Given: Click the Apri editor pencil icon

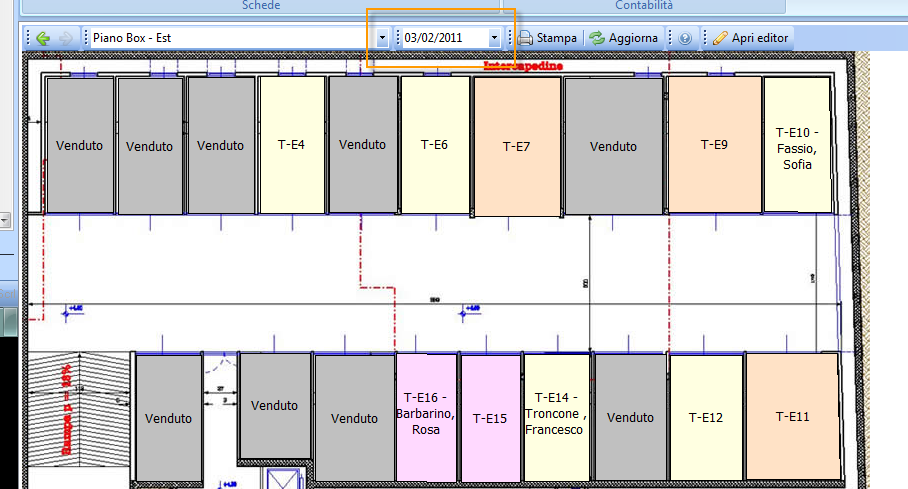Looking at the screenshot, I should coord(720,38).
